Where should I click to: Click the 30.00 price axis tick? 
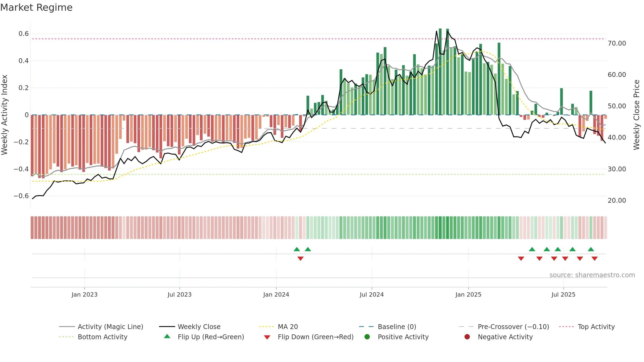tap(617, 169)
